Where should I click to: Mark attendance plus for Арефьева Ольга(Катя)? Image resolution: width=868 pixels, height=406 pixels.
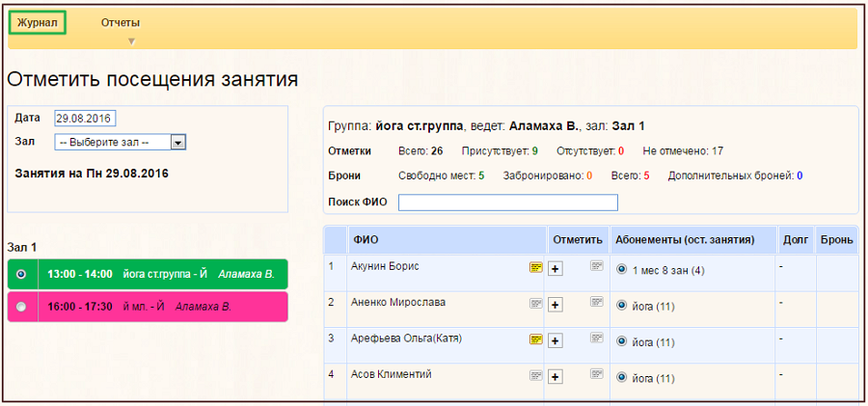556,340
